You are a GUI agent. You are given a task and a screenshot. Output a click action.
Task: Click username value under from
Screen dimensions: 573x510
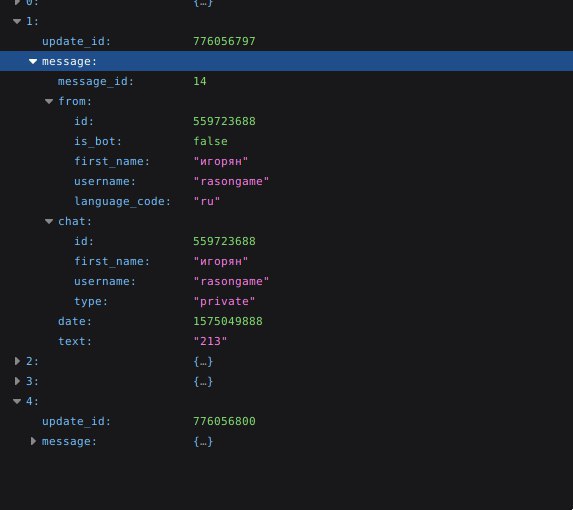pos(231,182)
